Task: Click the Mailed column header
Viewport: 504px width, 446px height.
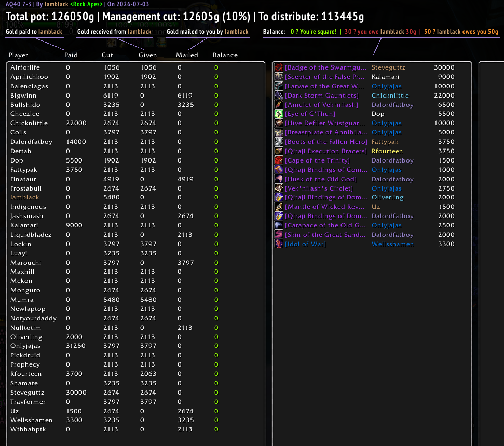Action: pos(187,55)
